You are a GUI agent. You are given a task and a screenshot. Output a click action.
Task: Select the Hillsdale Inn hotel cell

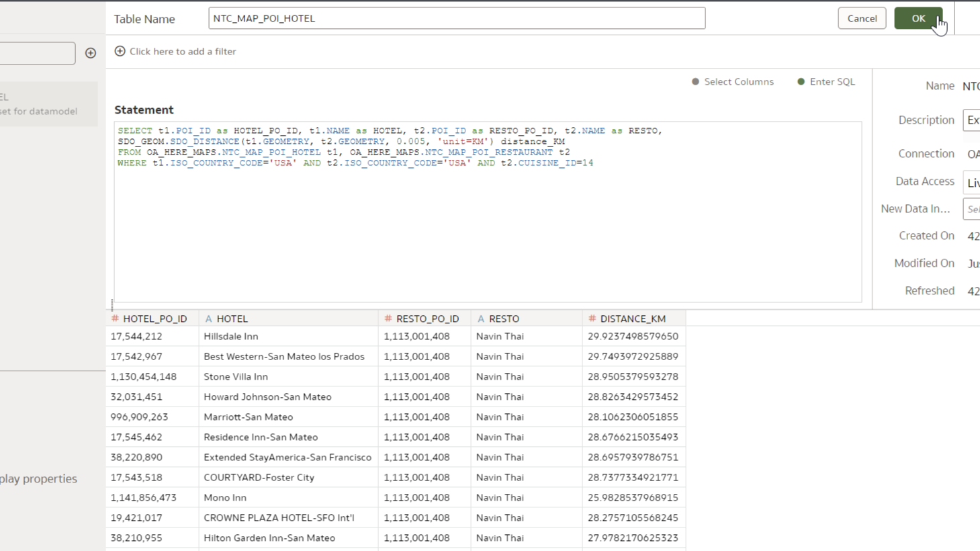(231, 336)
